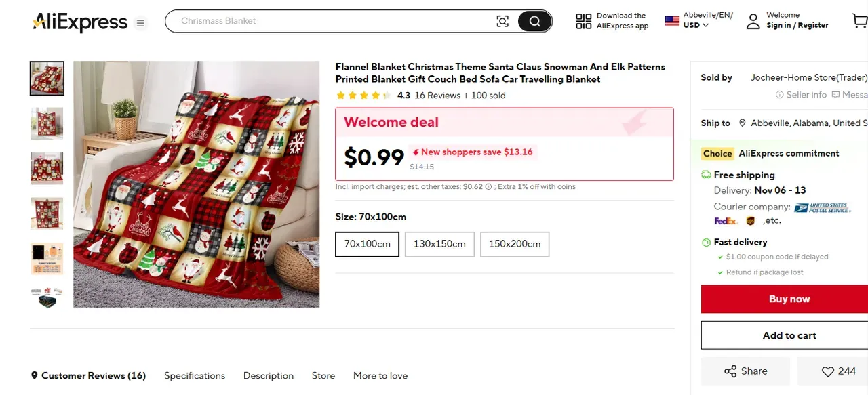Screen dimensions: 868x395
Task: Click the Add to cart button
Action: (789, 335)
